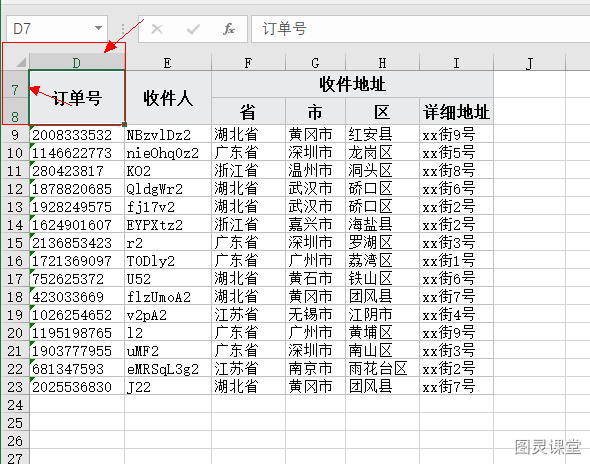Click the formula bar showing 订单号

click(x=420, y=29)
